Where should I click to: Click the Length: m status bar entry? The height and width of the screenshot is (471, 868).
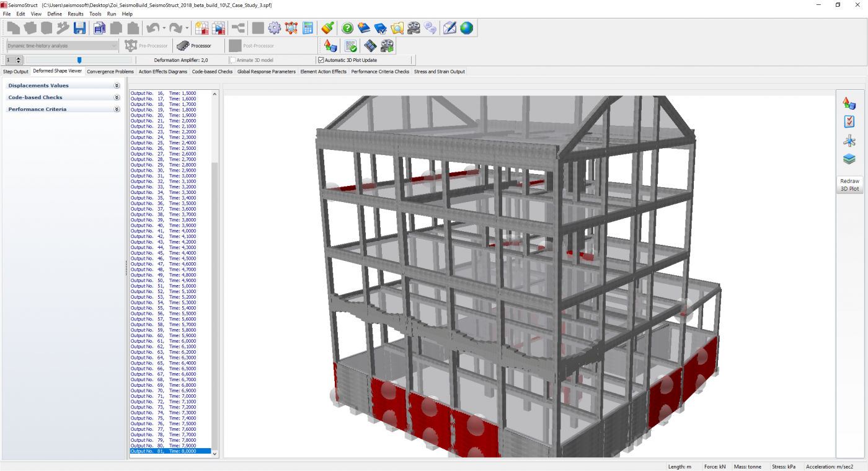pyautogui.click(x=680, y=467)
